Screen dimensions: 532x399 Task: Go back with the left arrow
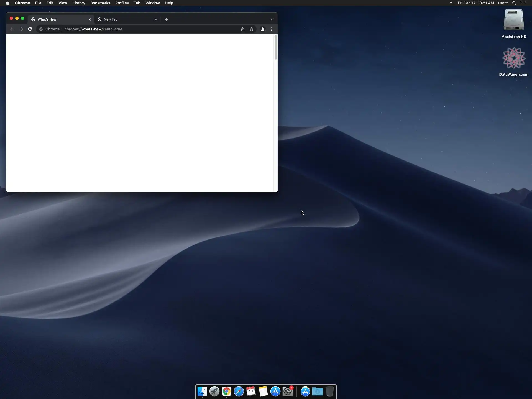[12, 29]
